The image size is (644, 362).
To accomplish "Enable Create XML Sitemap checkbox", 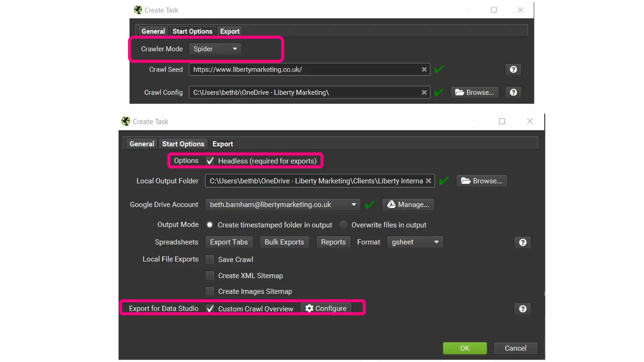I will tap(210, 276).
